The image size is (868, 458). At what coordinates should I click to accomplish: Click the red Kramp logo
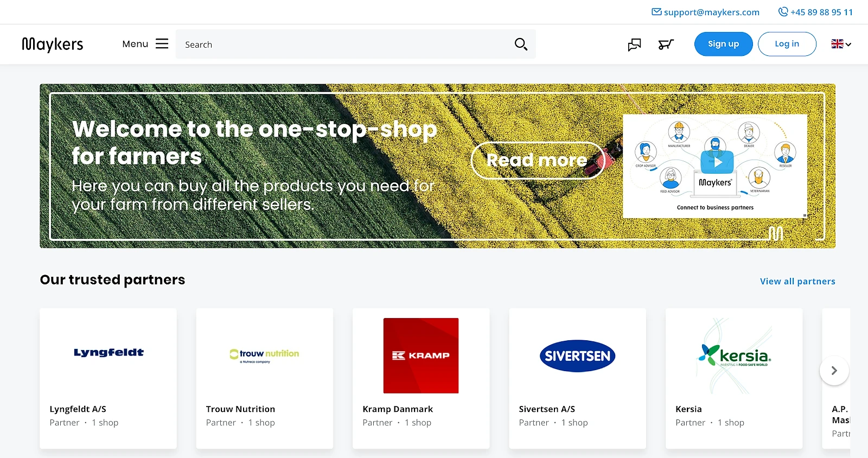pos(421,355)
